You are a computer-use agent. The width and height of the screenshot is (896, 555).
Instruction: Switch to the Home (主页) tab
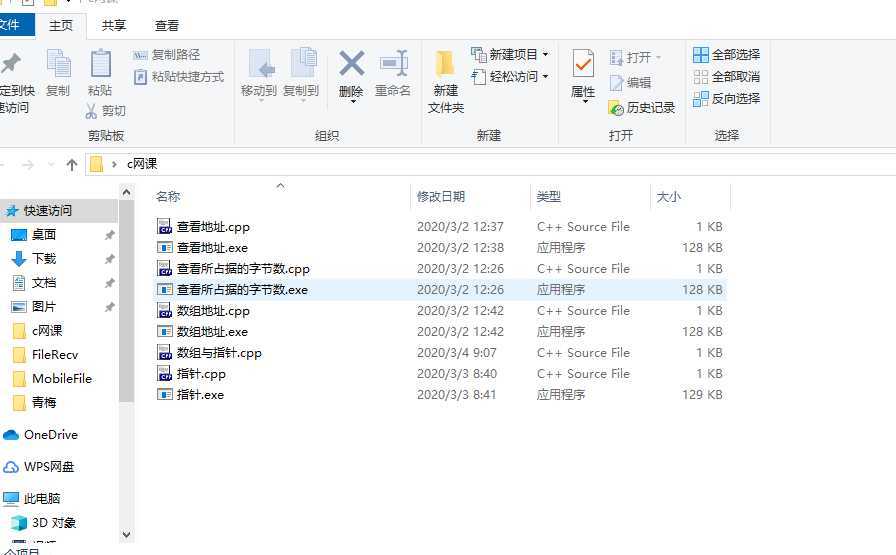pos(61,26)
